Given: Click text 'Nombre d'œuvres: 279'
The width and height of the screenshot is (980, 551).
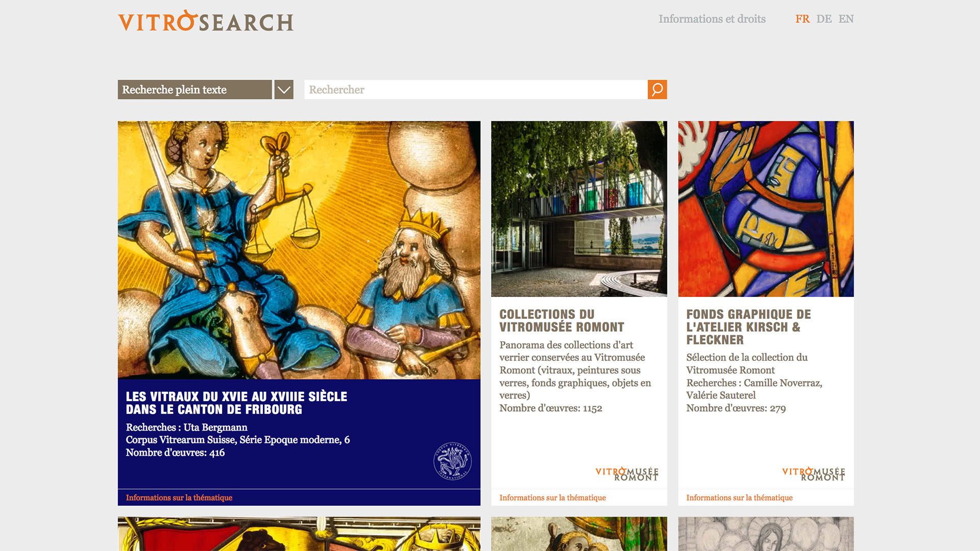Looking at the screenshot, I should pos(736,408).
